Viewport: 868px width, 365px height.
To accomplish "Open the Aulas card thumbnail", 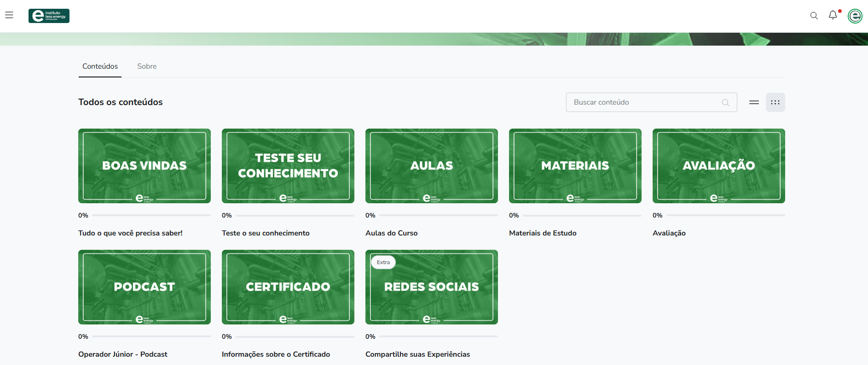I will click(432, 166).
